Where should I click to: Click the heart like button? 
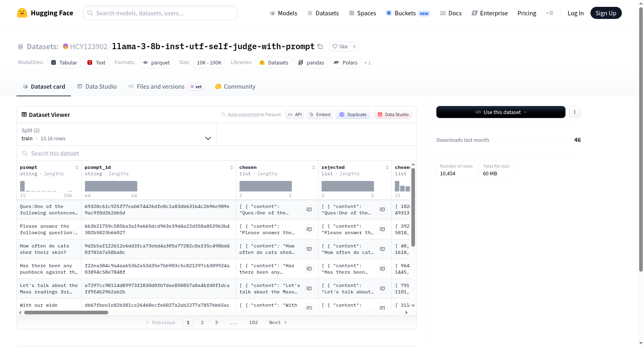click(340, 46)
